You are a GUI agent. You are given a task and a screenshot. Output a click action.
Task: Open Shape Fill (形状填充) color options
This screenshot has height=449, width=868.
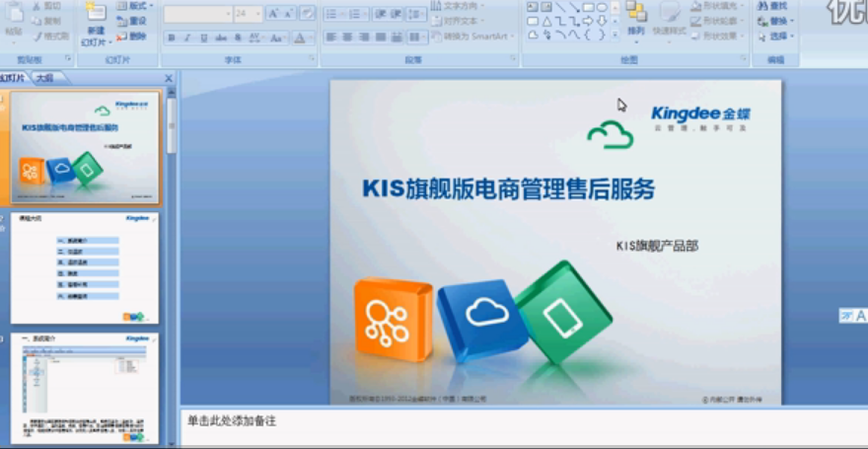tap(717, 6)
